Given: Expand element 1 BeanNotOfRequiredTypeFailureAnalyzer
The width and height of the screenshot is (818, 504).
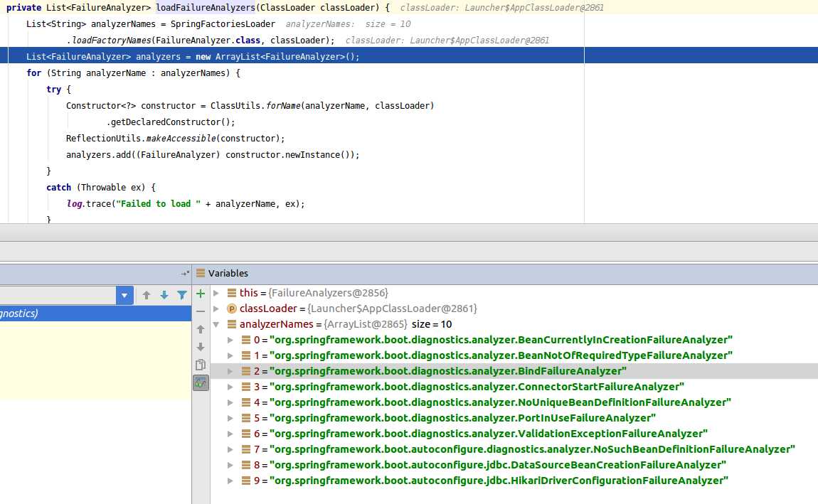Looking at the screenshot, I should [x=230, y=355].
